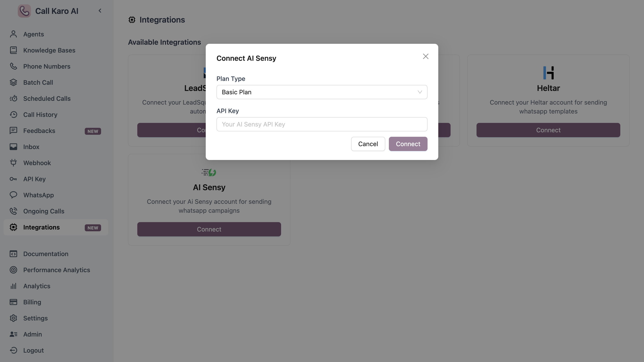Select the Agents icon in sidebar

coord(13,34)
